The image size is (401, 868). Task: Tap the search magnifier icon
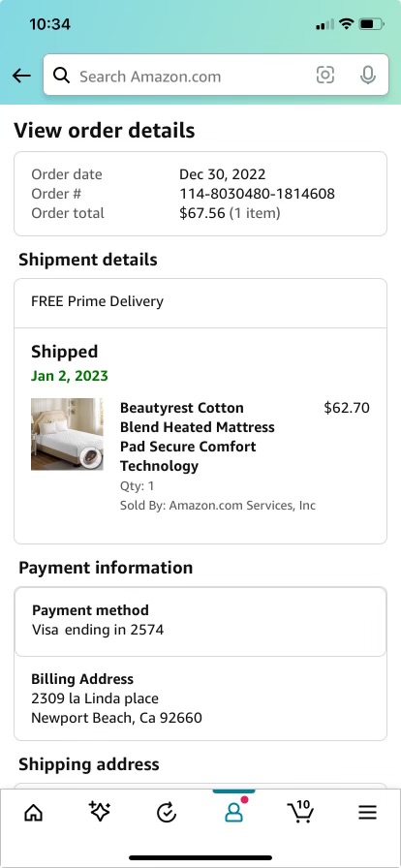click(61, 76)
